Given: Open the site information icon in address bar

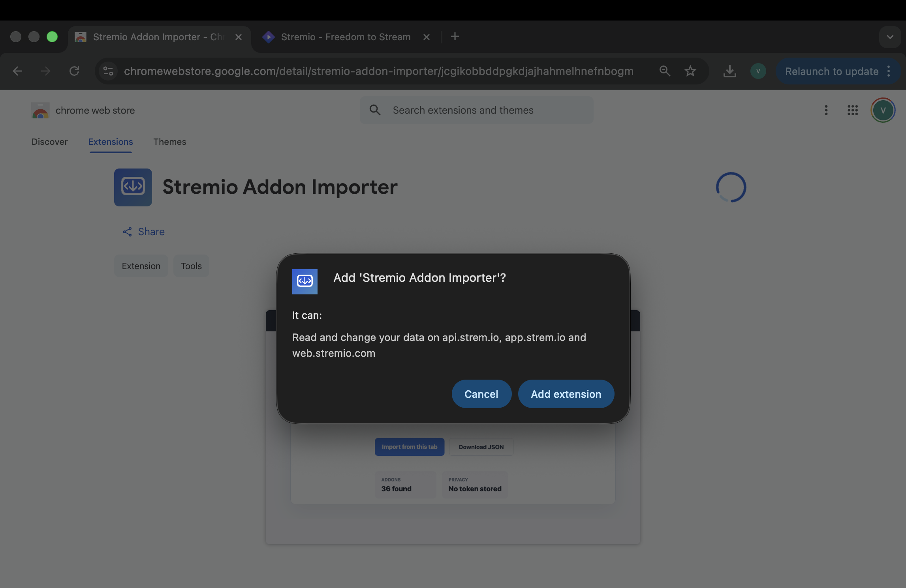Looking at the screenshot, I should 108,71.
